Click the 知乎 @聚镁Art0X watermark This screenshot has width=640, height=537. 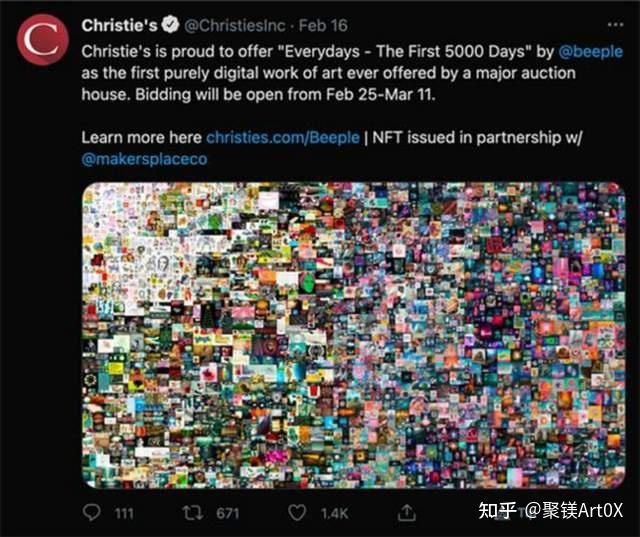[x=551, y=510]
